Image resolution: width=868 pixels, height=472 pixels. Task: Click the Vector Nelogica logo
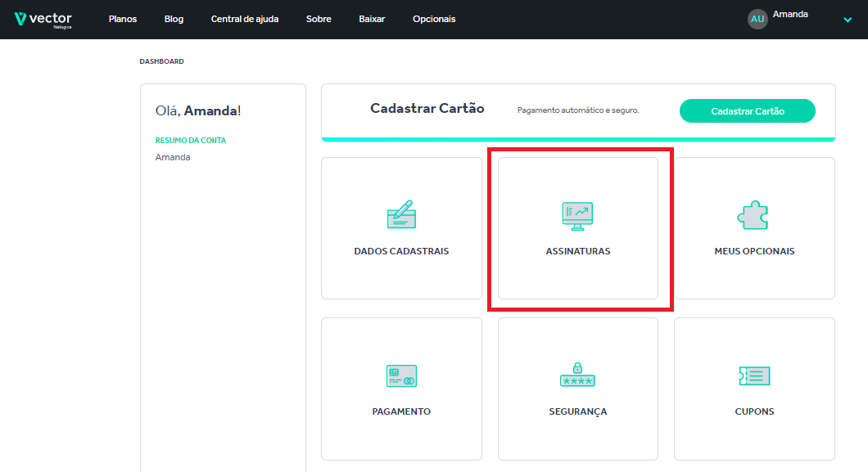43,19
